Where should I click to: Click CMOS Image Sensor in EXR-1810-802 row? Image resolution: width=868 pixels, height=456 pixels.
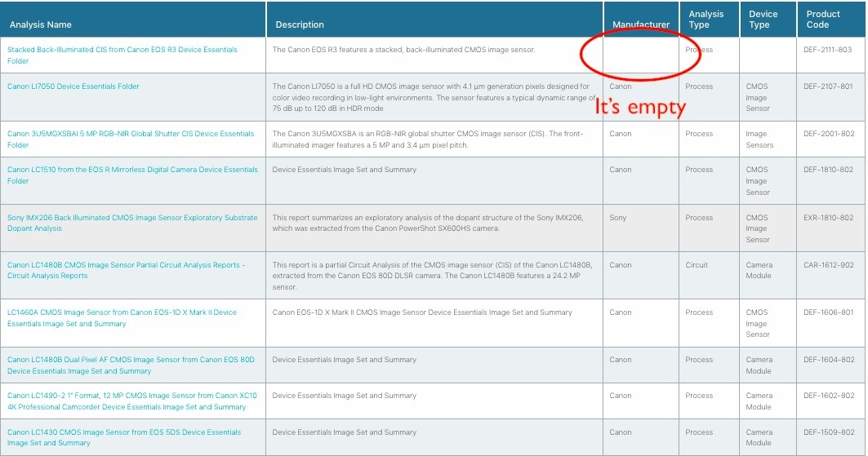[x=757, y=228]
